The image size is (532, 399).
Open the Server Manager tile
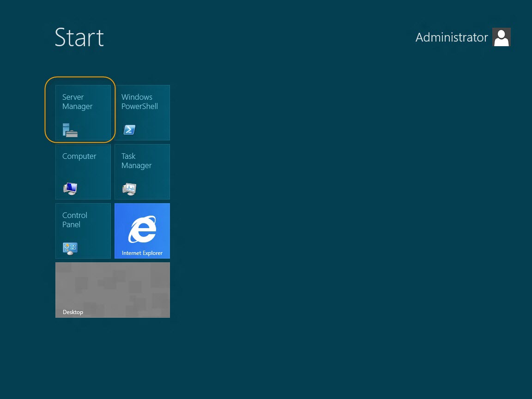(83, 113)
